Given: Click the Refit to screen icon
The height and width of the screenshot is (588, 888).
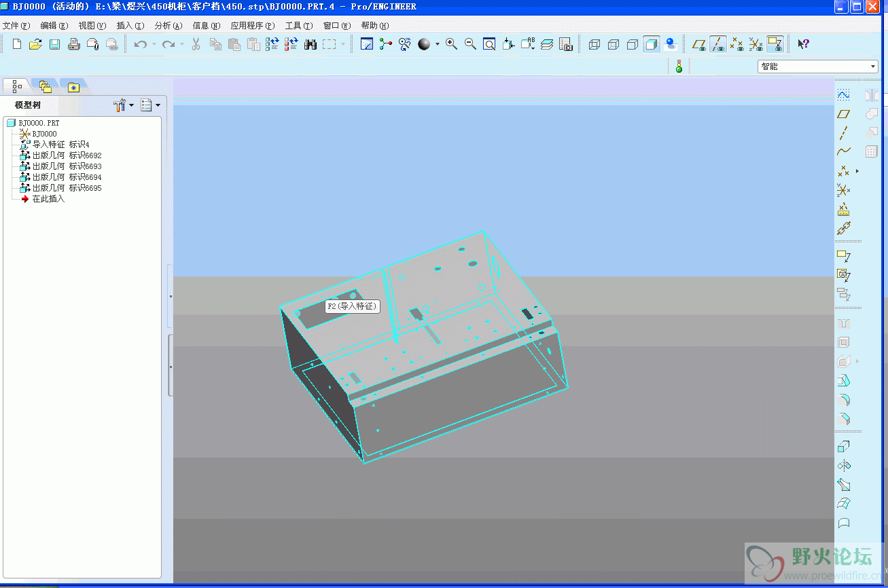Looking at the screenshot, I should pos(489,44).
